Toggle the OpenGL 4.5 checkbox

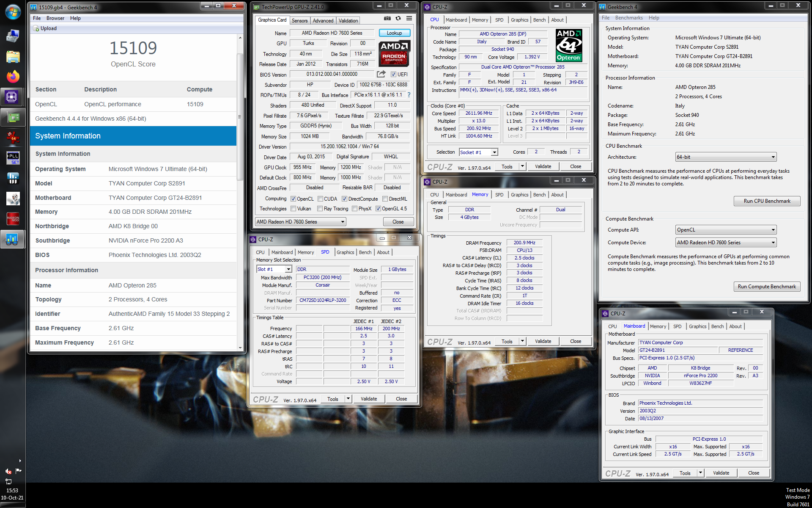pos(378,209)
